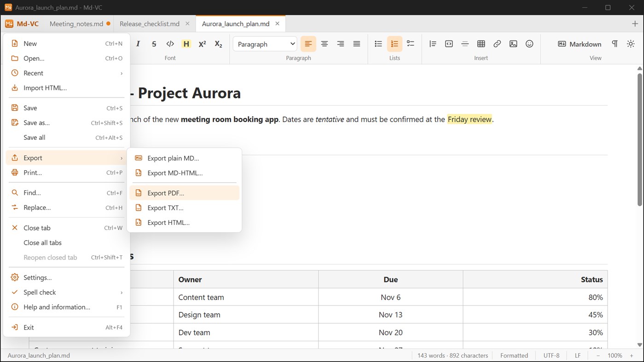Switch to Markdown source view
This screenshot has height=362, width=644.
pyautogui.click(x=580, y=44)
